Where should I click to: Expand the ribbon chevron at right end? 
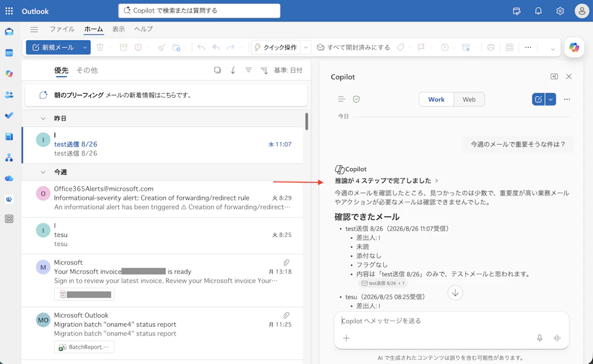point(553,49)
